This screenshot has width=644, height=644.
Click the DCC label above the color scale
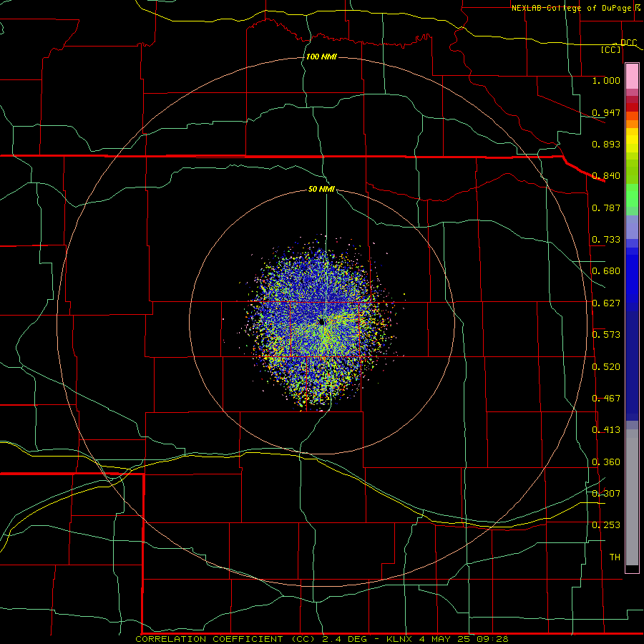tap(629, 43)
